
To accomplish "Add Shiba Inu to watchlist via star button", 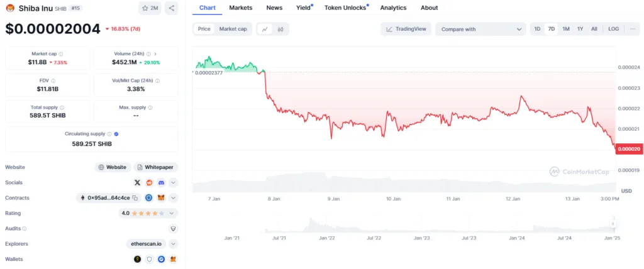I will 150,8.
